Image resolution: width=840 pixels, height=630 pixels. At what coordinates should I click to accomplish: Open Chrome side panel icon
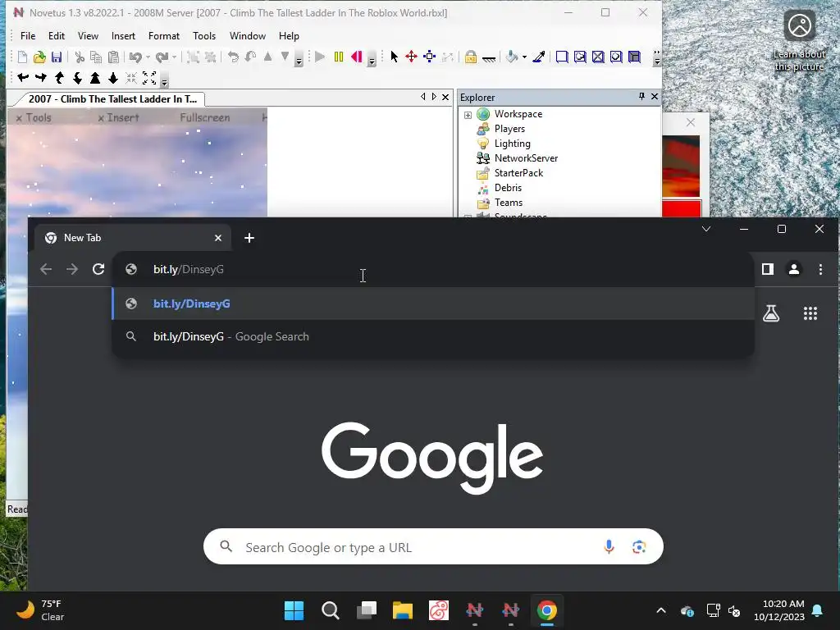[767, 269]
